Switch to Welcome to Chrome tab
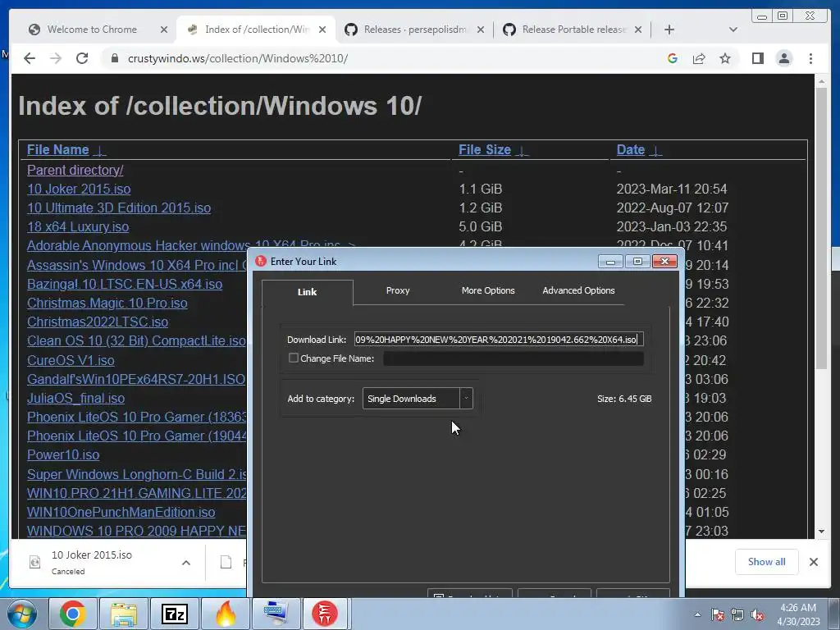 point(92,30)
